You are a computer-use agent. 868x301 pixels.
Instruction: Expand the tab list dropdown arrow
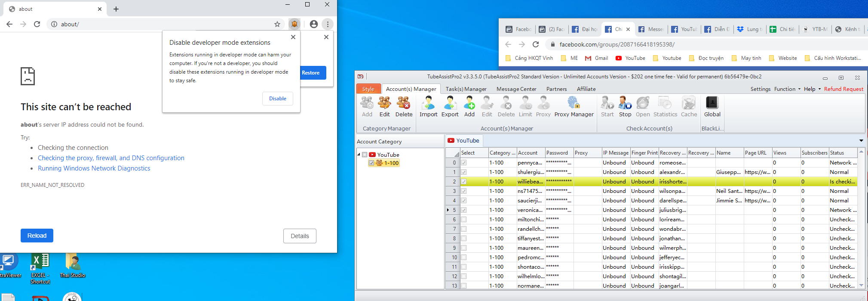tap(861, 140)
